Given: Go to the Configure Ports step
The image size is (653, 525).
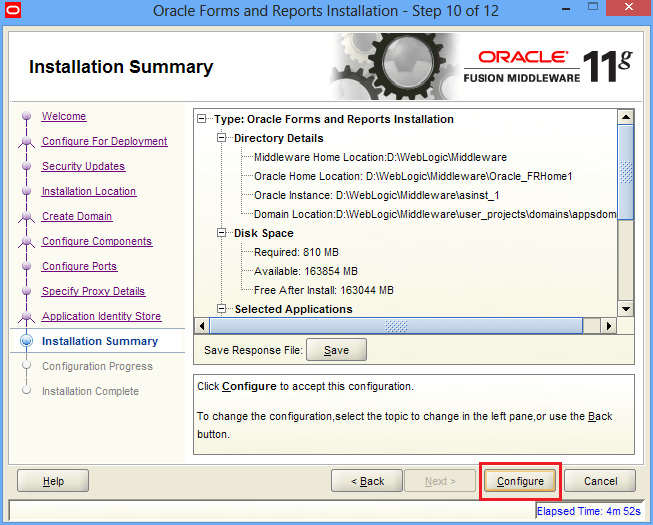Looking at the screenshot, I should (x=79, y=266).
